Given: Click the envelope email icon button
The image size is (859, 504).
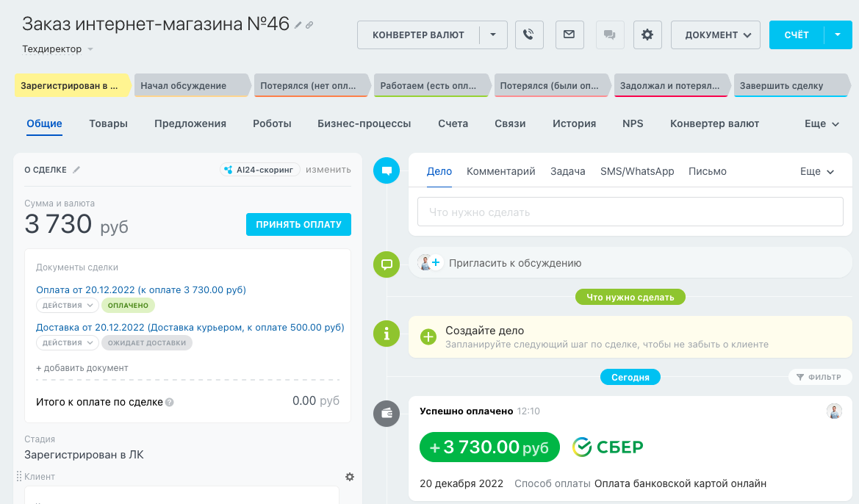Looking at the screenshot, I should 569,35.
